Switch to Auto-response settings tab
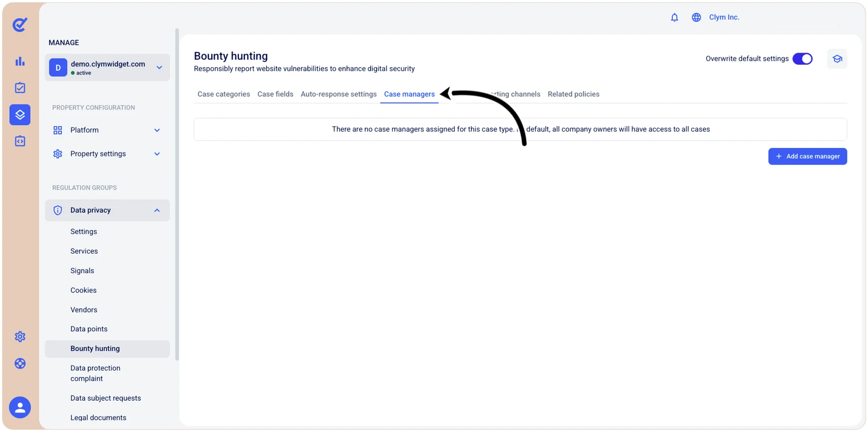The width and height of the screenshot is (868, 432). [339, 94]
